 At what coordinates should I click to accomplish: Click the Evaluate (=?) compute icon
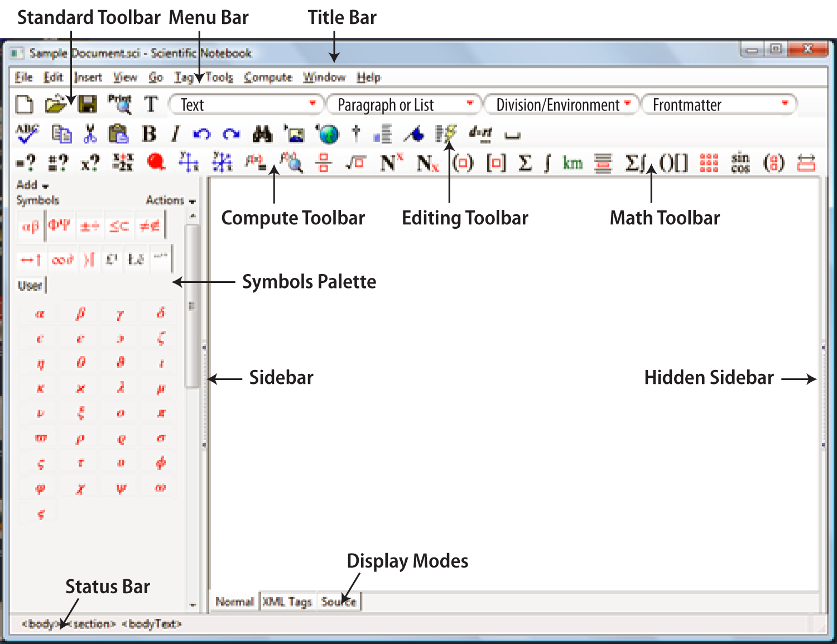coord(26,163)
